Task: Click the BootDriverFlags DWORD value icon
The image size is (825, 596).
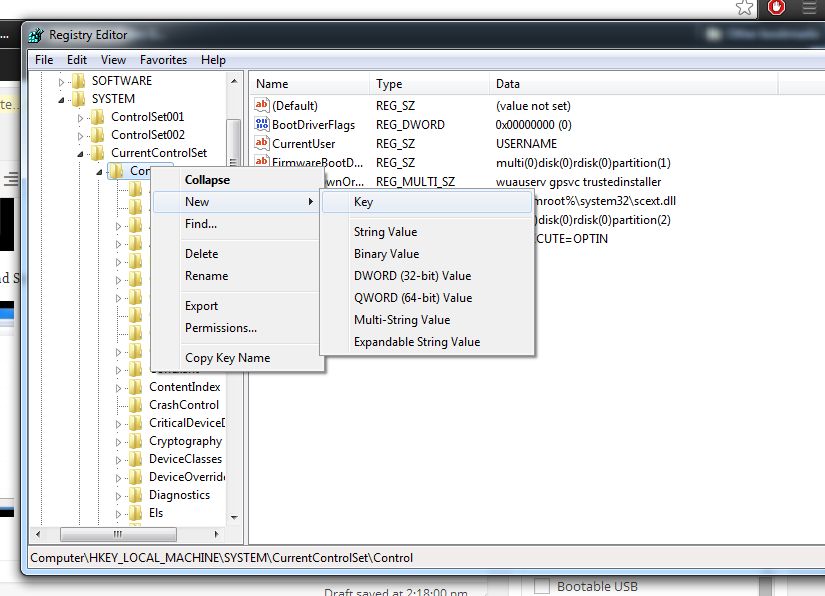Action: click(261, 124)
